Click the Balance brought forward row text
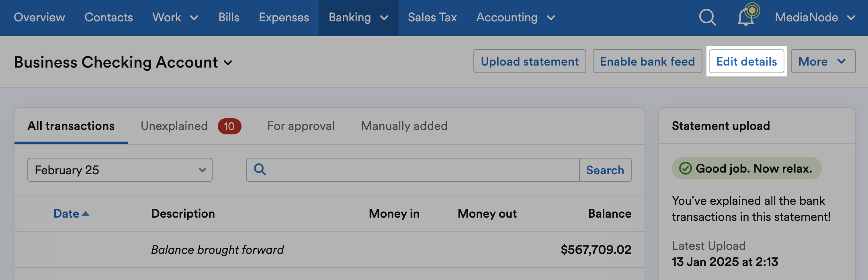 [x=217, y=250]
